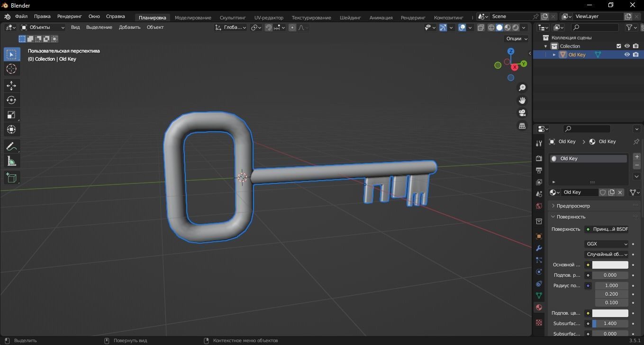Switch to Скульптинг workspace tab

point(233,18)
